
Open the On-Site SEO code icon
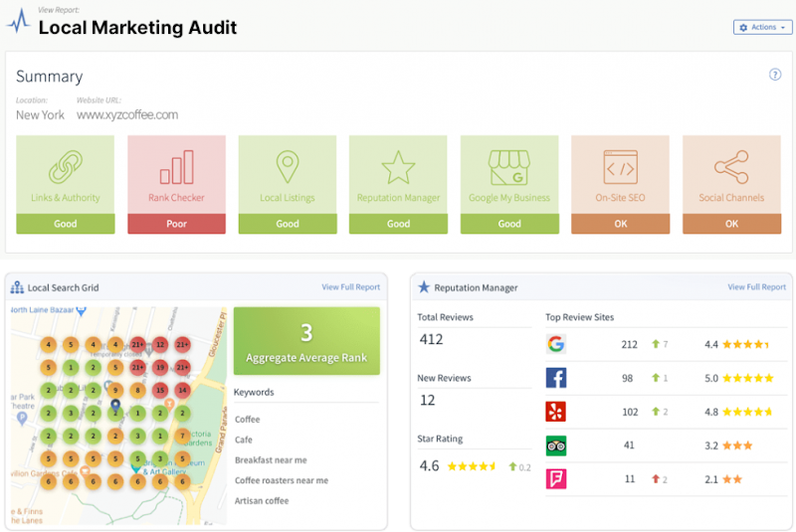point(620,166)
